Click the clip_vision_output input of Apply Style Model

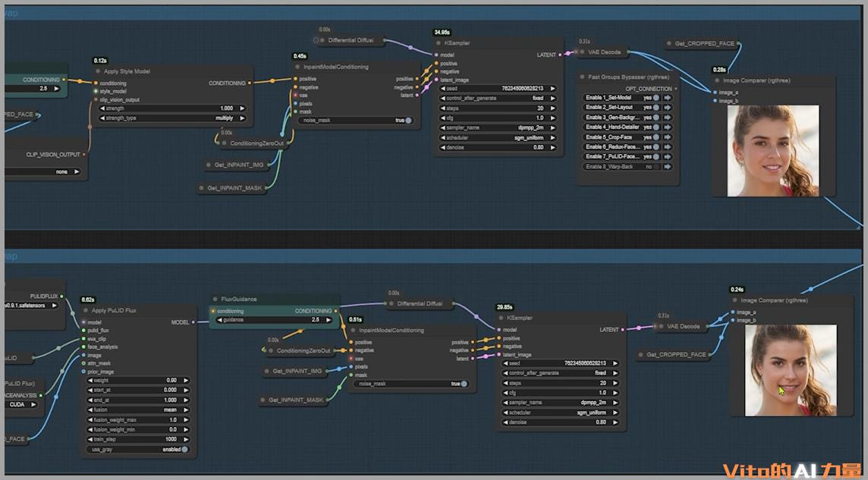95,100
